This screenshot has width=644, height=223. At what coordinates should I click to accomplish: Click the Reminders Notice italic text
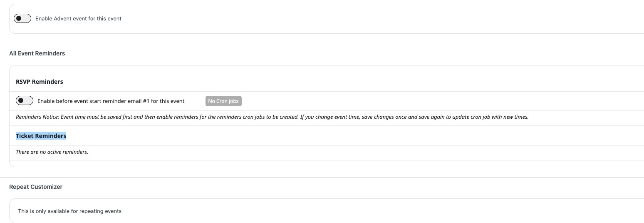[272, 117]
